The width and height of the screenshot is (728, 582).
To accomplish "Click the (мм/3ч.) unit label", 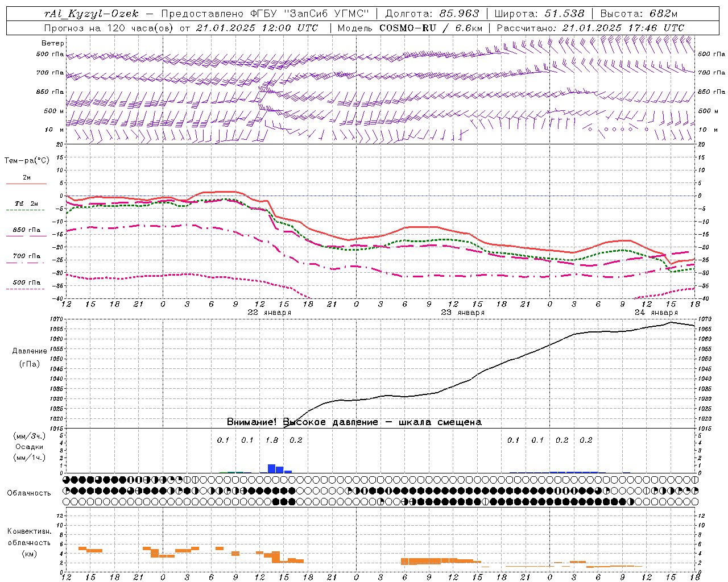I will (30, 436).
